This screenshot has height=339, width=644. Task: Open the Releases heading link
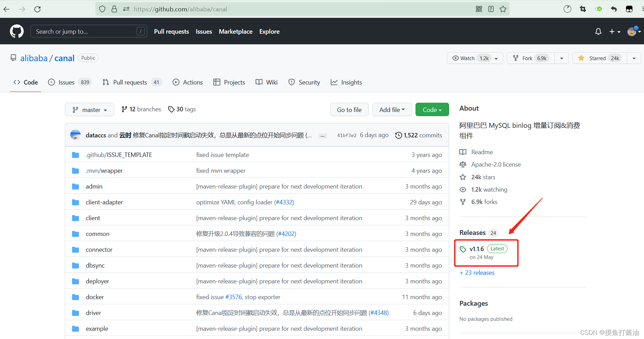[x=472, y=233]
